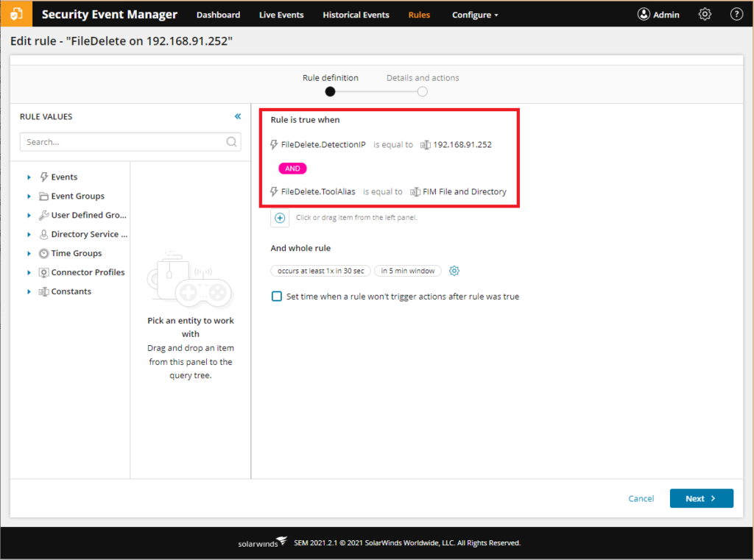This screenshot has width=754, height=560.
Task: Select the Event Groups tree item label
Action: click(78, 196)
